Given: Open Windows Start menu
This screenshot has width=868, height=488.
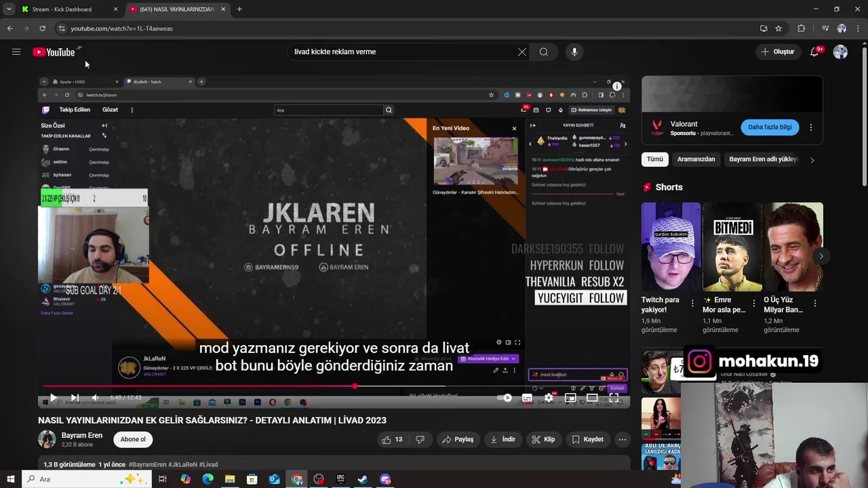Looking at the screenshot, I should [10, 479].
